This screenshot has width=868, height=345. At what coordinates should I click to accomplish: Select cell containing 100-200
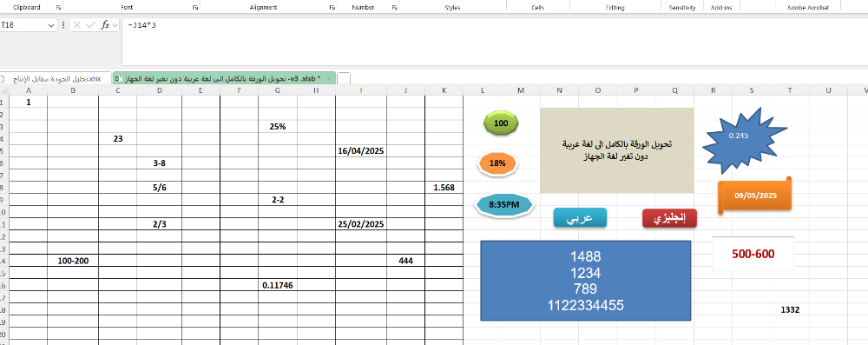[73, 261]
